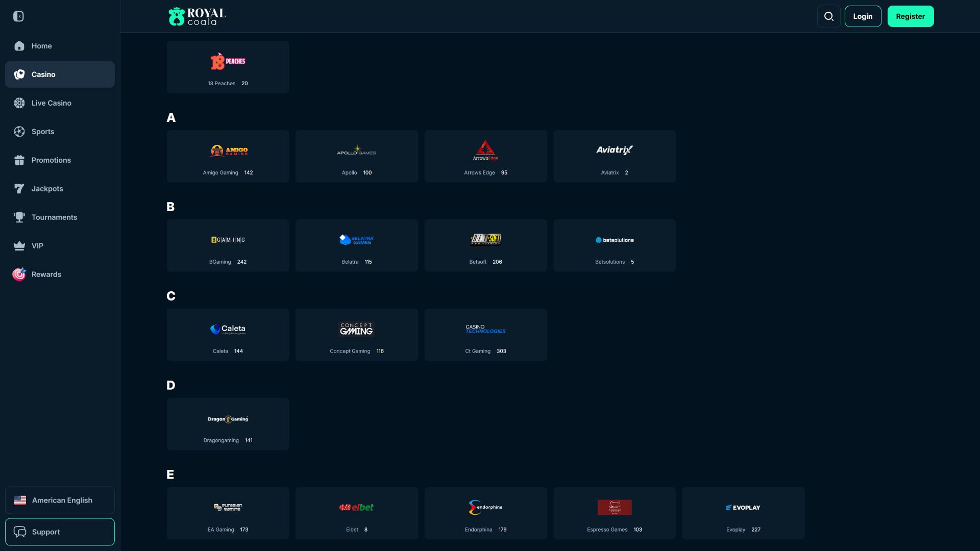980x551 pixels.
Task: Click the Sports soccer ball icon
Action: point(19,132)
